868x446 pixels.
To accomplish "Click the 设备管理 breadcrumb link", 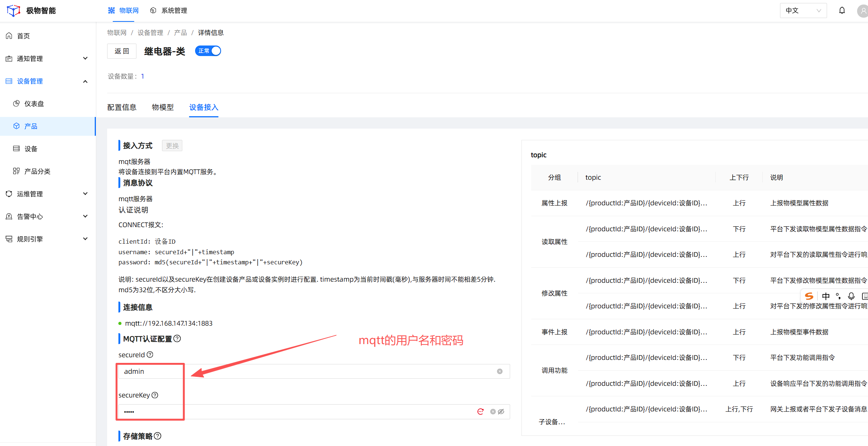I will coord(150,33).
